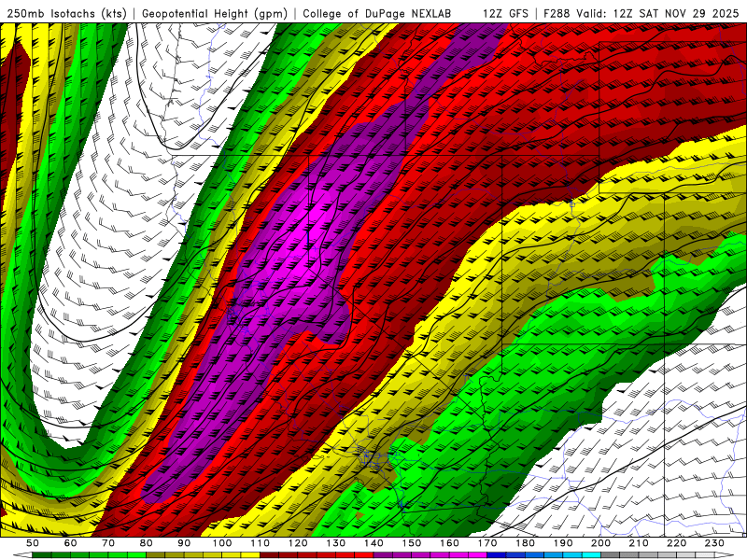The image size is (747, 560).
Task: Click the 210 kt color scale label
Action: pyautogui.click(x=639, y=543)
